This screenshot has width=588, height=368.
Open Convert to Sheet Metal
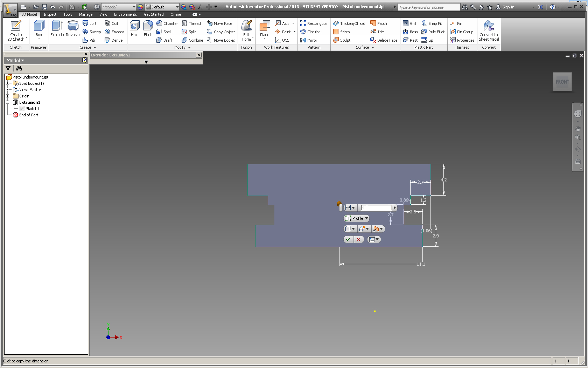pyautogui.click(x=489, y=31)
